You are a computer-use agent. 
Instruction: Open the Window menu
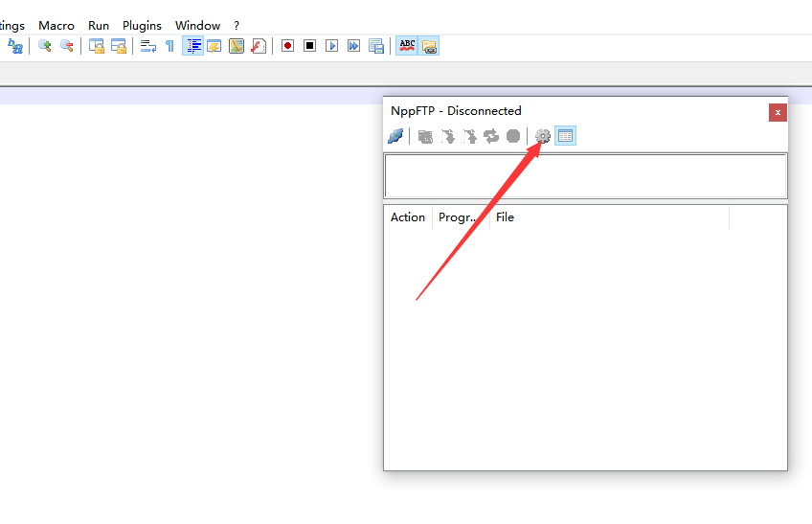[x=198, y=26]
